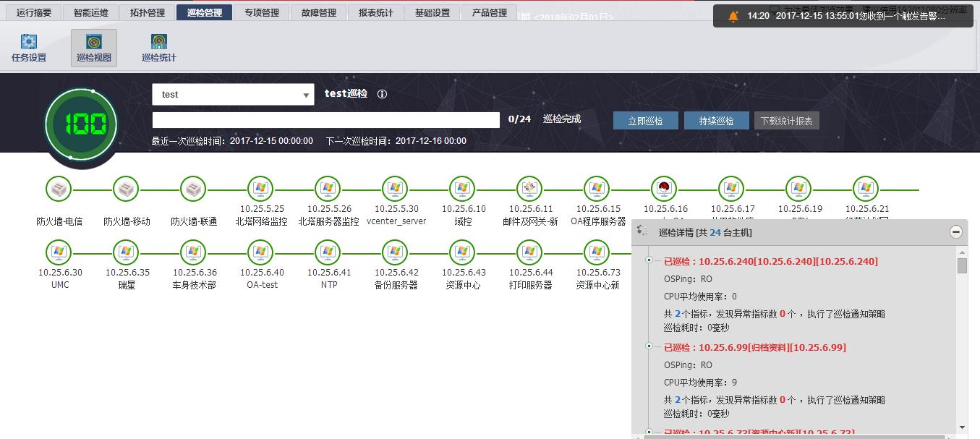Switch to the 拓扑管理 tab
The image size is (980, 439).
click(147, 12)
